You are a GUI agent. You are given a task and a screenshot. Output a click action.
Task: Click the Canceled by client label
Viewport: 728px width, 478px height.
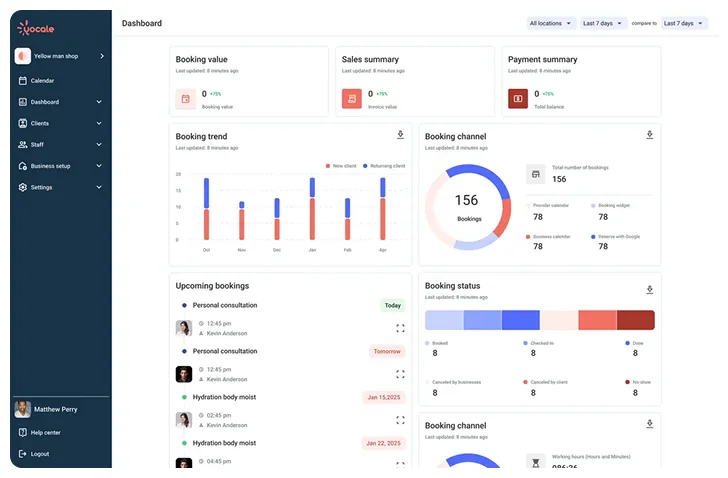tap(549, 383)
